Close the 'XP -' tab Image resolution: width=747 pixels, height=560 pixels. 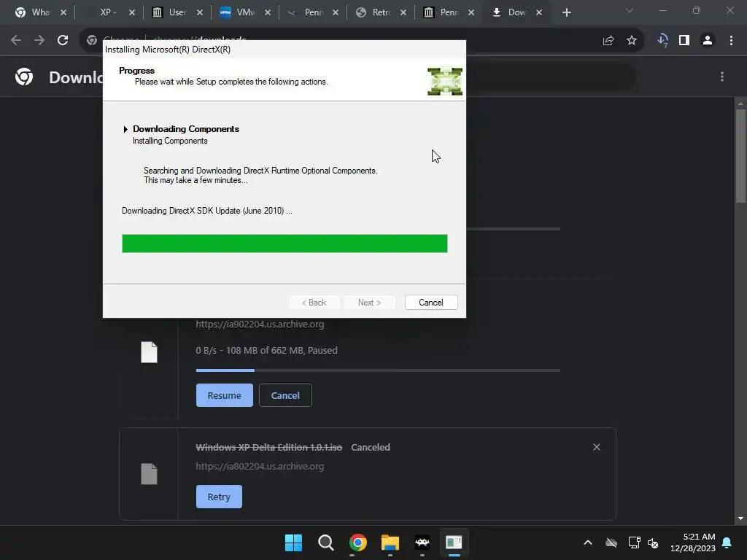tap(132, 13)
